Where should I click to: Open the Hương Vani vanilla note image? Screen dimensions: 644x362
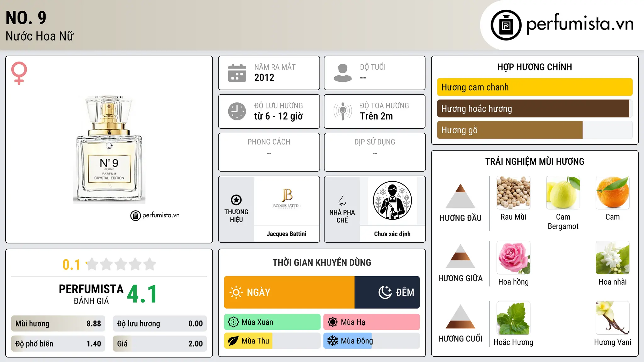[613, 318]
